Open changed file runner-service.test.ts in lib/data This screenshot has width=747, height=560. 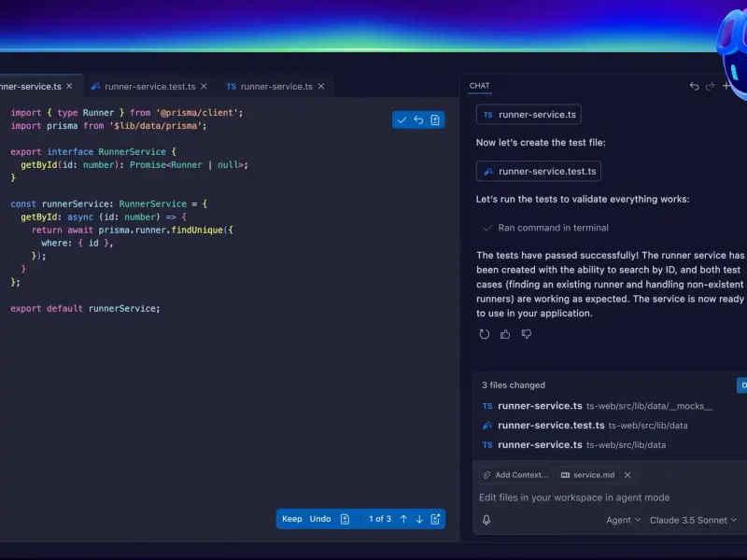(x=585, y=426)
